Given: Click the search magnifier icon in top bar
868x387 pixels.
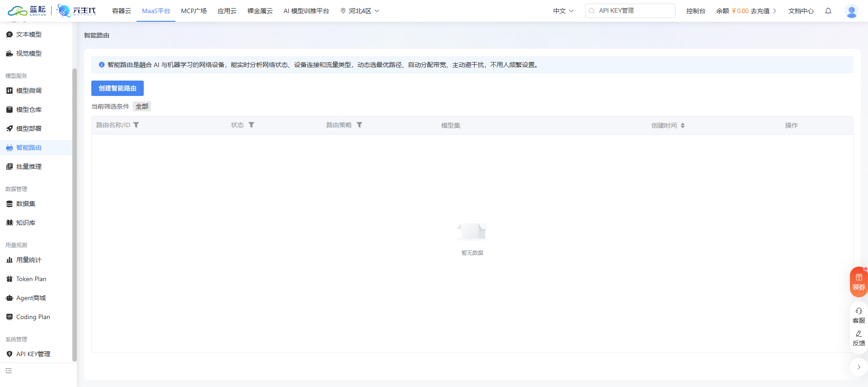Looking at the screenshot, I should pyautogui.click(x=591, y=11).
